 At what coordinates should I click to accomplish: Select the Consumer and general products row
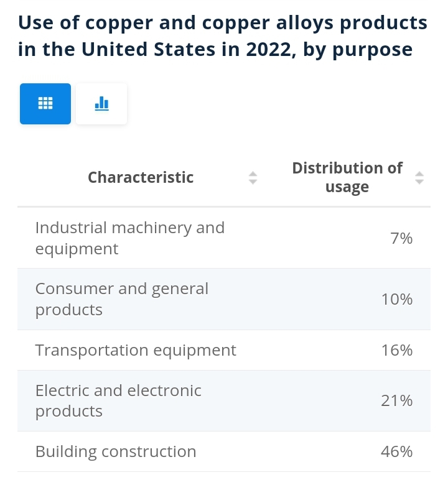point(224,299)
